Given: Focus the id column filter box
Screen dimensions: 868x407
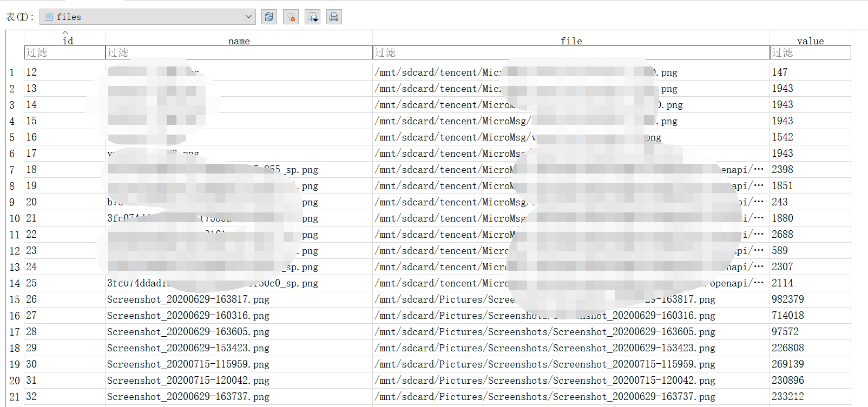Looking at the screenshot, I should click(x=65, y=52).
